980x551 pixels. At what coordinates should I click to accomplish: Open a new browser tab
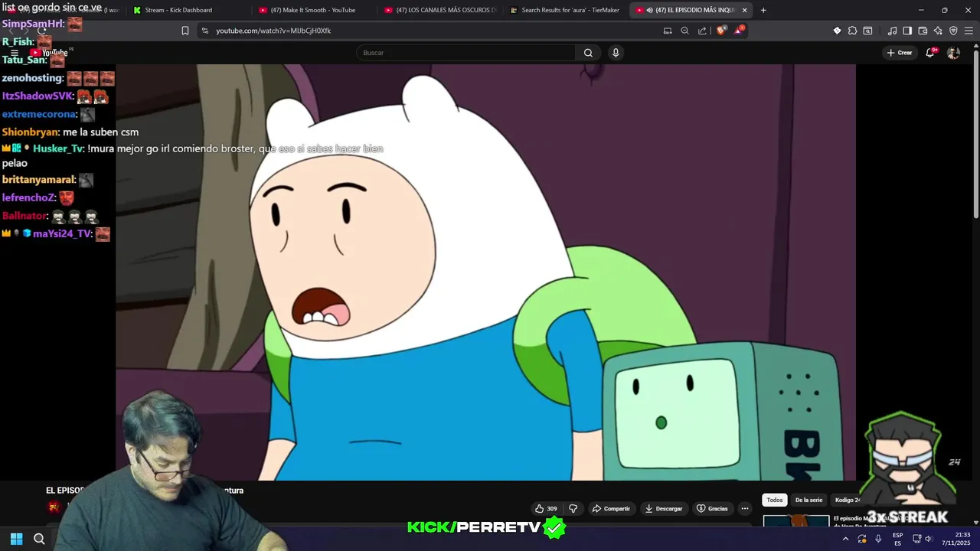pyautogui.click(x=763, y=10)
